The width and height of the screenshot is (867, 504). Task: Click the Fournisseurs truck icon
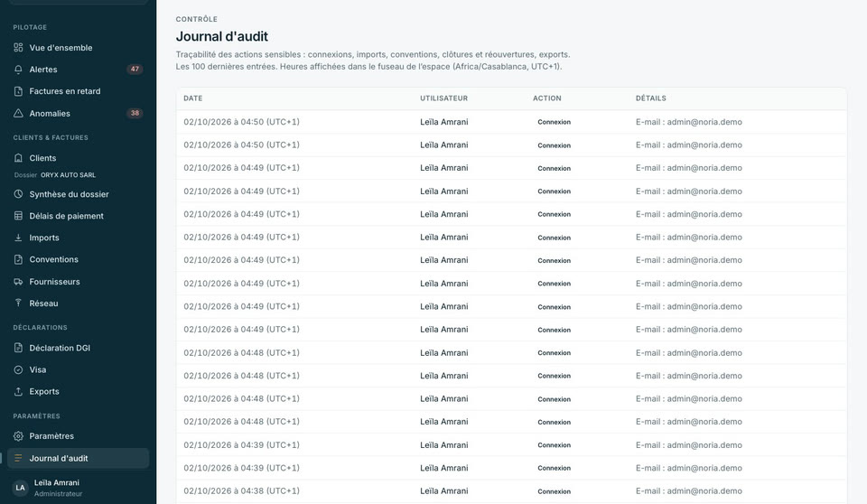[18, 282]
